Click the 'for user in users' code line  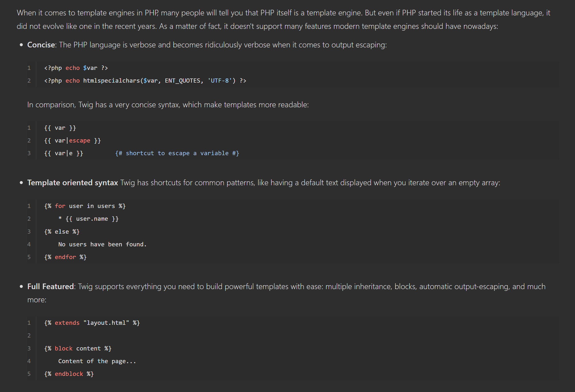[85, 206]
